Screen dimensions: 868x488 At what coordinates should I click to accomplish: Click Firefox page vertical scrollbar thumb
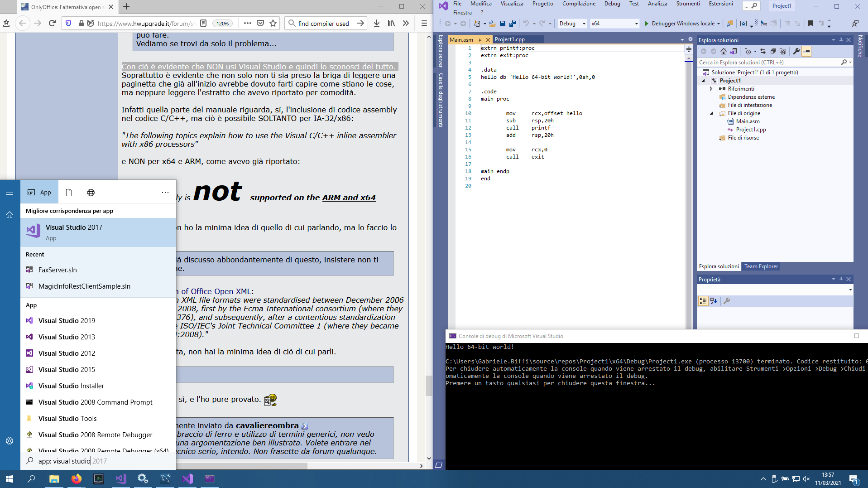point(429,386)
